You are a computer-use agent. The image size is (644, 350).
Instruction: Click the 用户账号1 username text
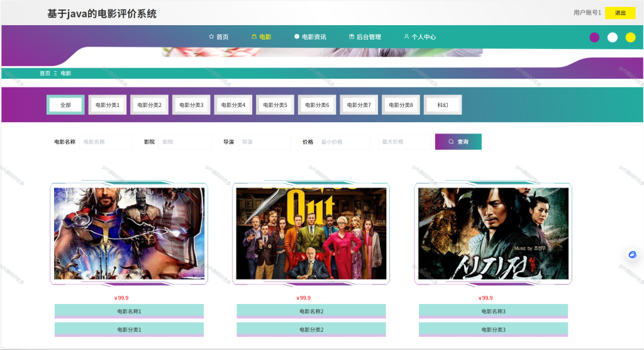[x=587, y=13]
